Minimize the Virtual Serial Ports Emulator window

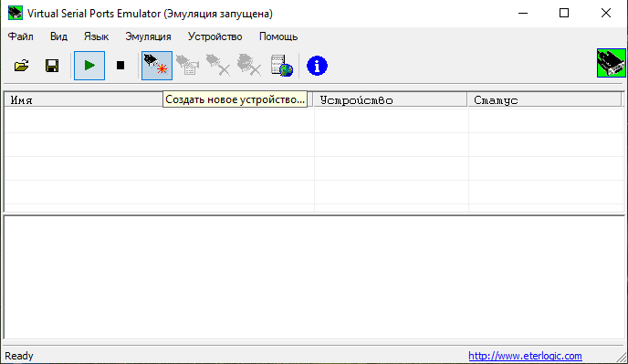pyautogui.click(x=523, y=13)
